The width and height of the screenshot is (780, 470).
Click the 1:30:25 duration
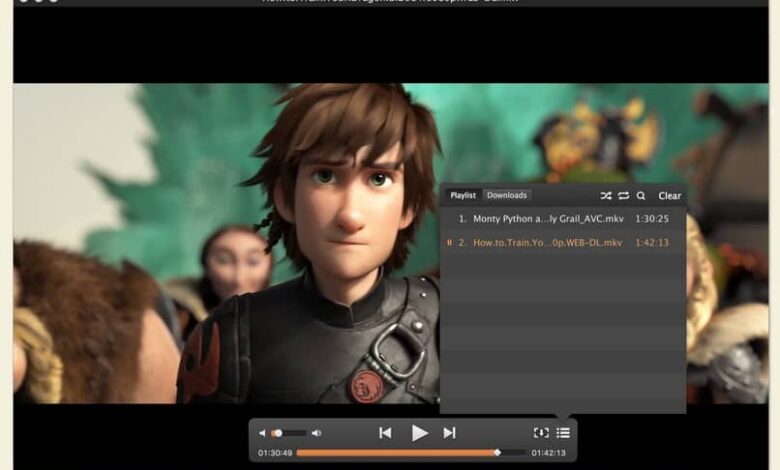[652, 219]
